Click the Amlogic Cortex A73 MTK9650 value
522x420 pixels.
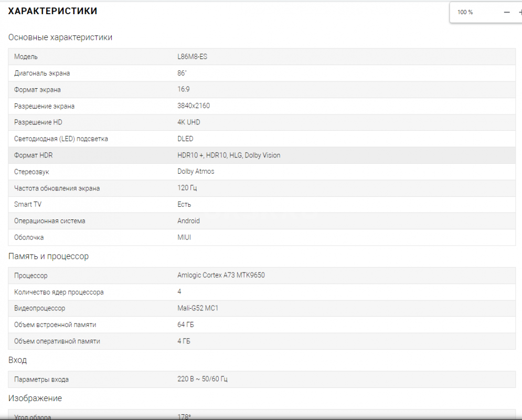tap(221, 276)
